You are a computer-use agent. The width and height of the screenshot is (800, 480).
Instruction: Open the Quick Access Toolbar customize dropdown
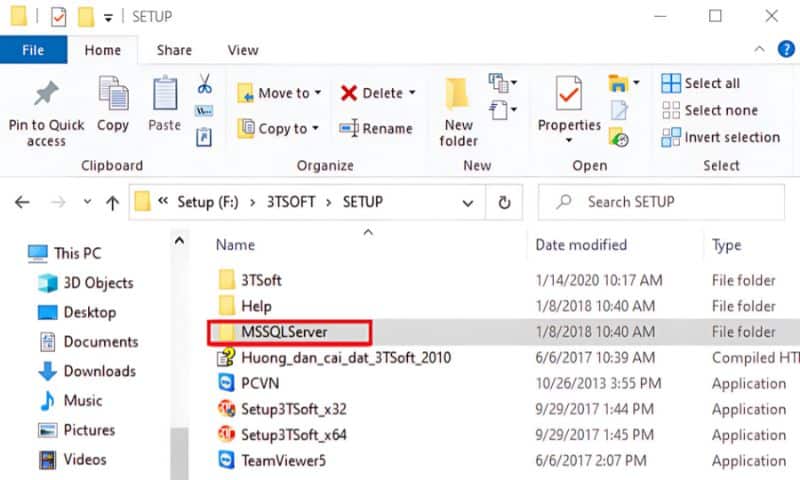[108, 18]
